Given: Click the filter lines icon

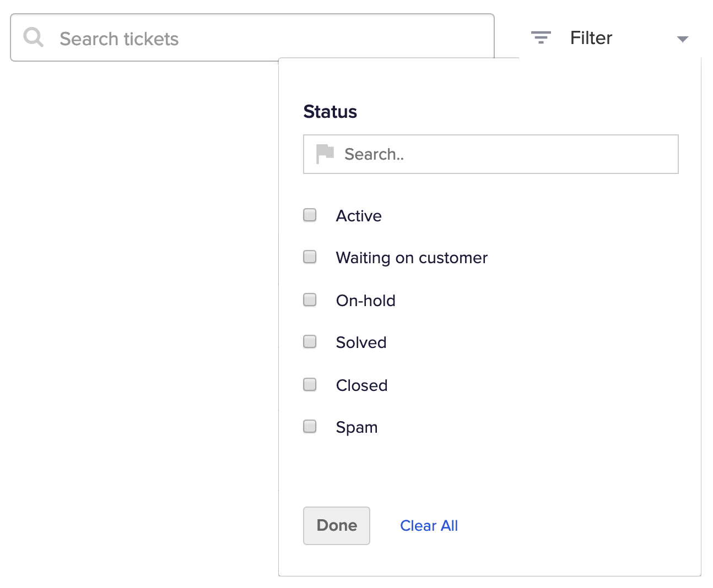Looking at the screenshot, I should click(541, 37).
